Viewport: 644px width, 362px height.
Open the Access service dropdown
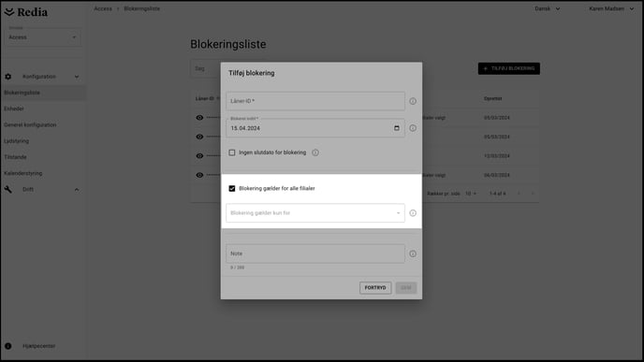tap(43, 37)
